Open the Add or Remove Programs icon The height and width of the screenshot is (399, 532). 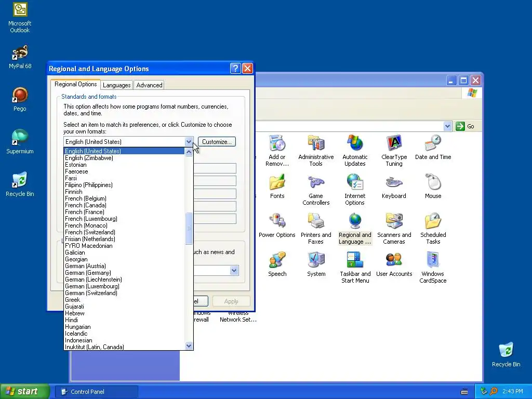(277, 150)
